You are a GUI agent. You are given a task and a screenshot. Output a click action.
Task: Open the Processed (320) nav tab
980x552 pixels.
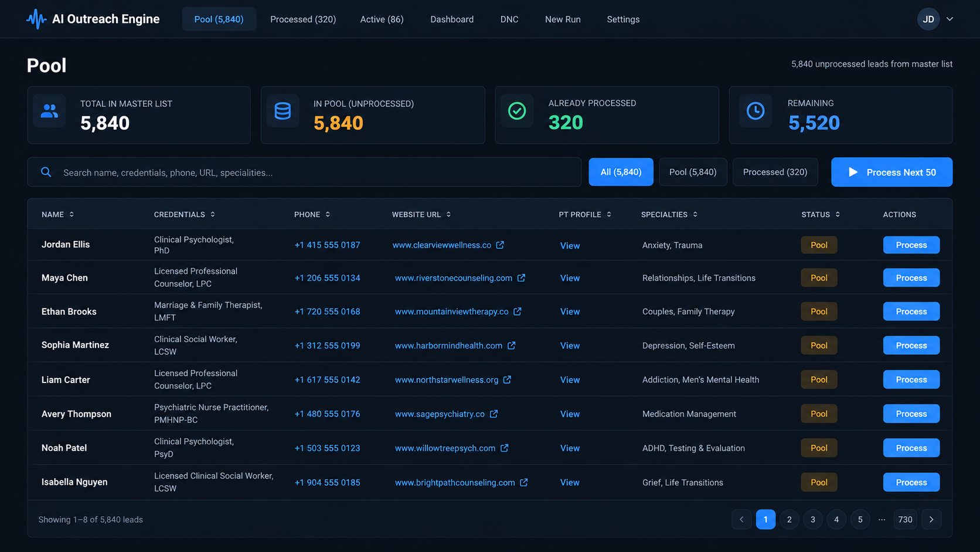click(x=303, y=19)
